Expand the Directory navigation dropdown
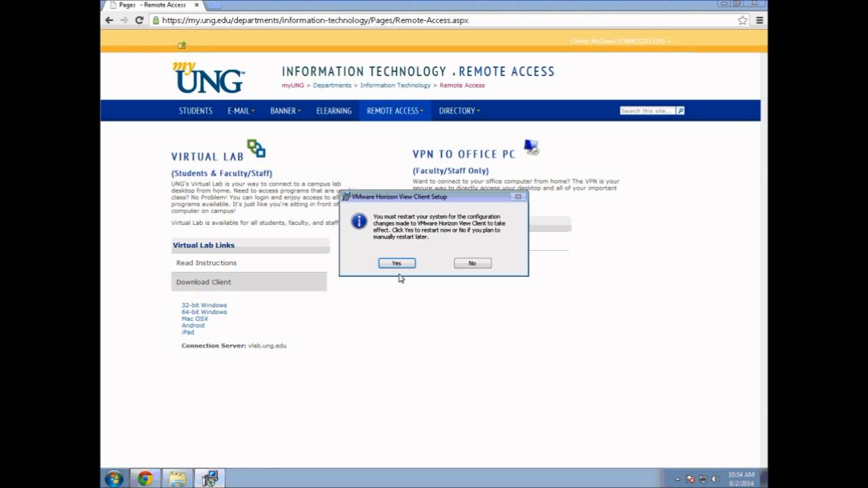This screenshot has width=868, height=488. [x=459, y=110]
